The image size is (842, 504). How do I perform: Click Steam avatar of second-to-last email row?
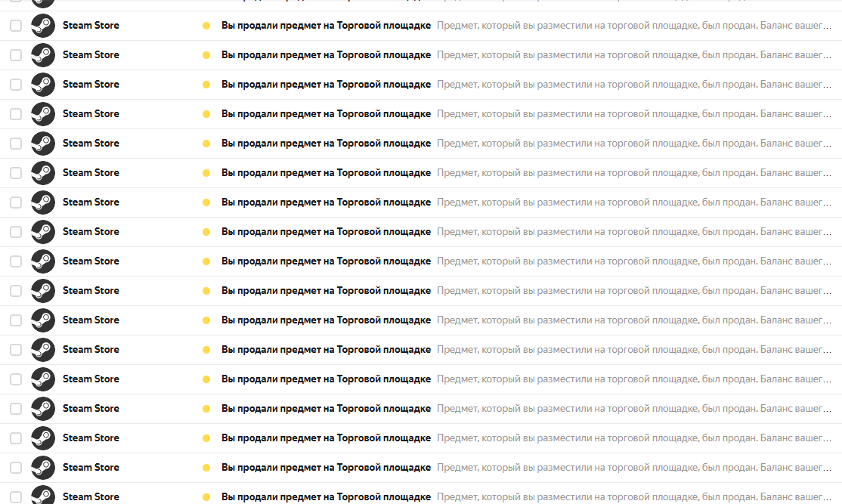(x=43, y=468)
